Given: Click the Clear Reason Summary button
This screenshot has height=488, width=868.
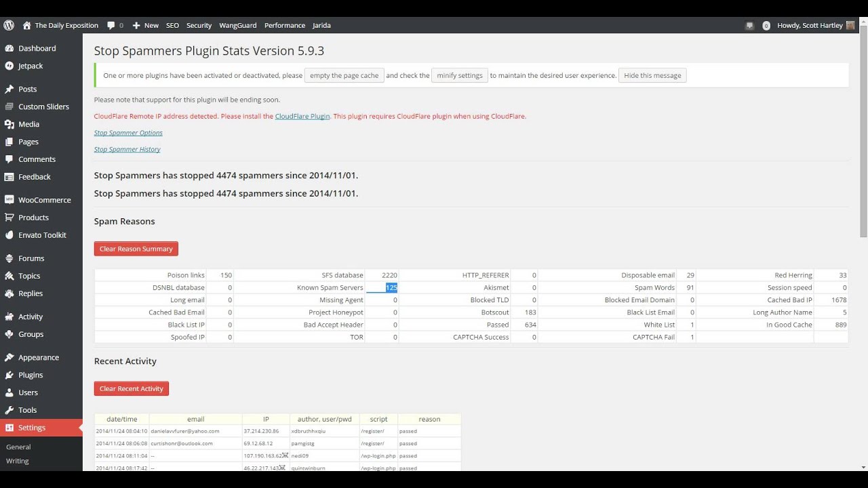Looking at the screenshot, I should pyautogui.click(x=136, y=249).
